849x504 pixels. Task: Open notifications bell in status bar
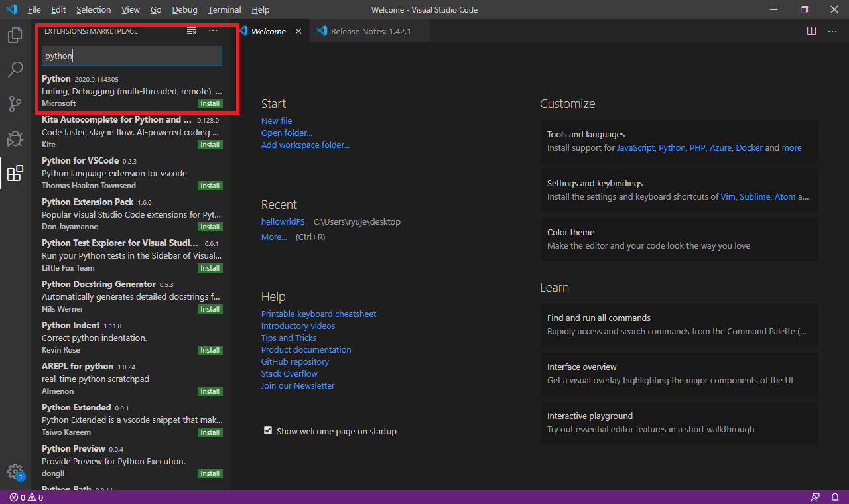(835, 497)
